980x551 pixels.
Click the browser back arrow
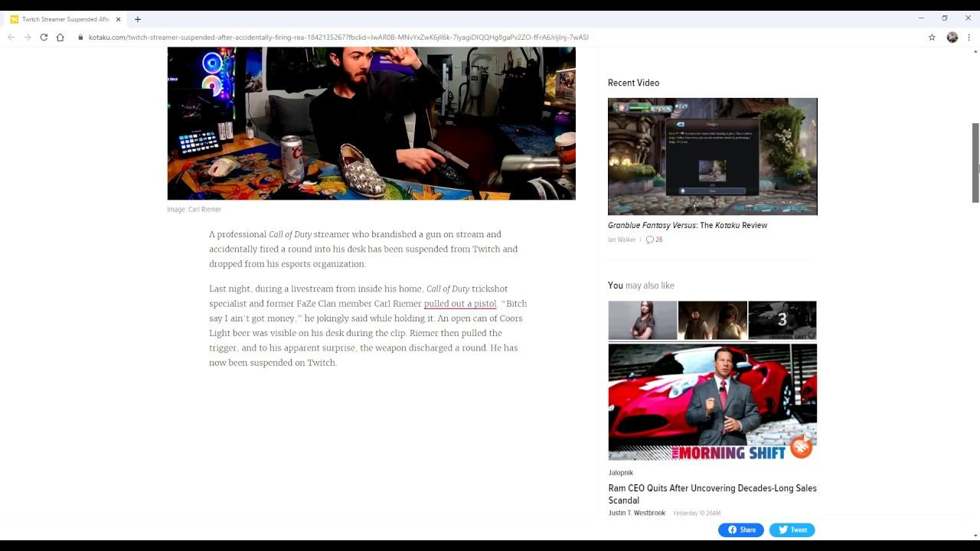(x=11, y=37)
